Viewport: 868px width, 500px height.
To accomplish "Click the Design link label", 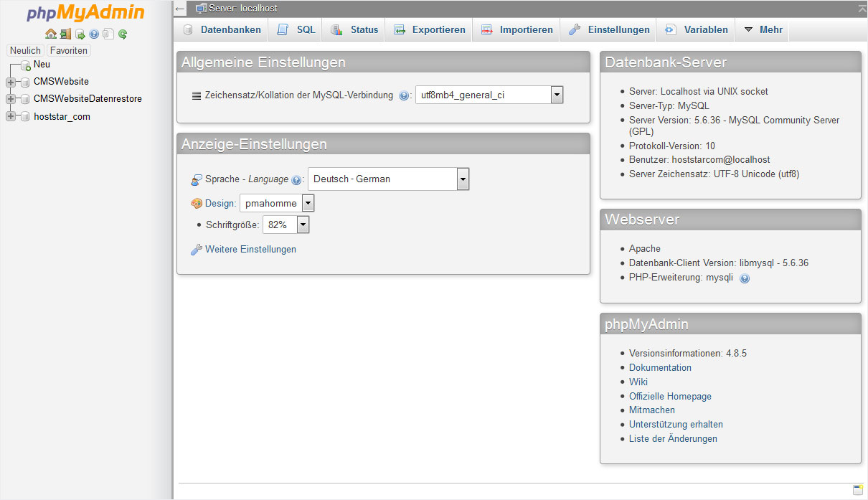I will coord(221,204).
